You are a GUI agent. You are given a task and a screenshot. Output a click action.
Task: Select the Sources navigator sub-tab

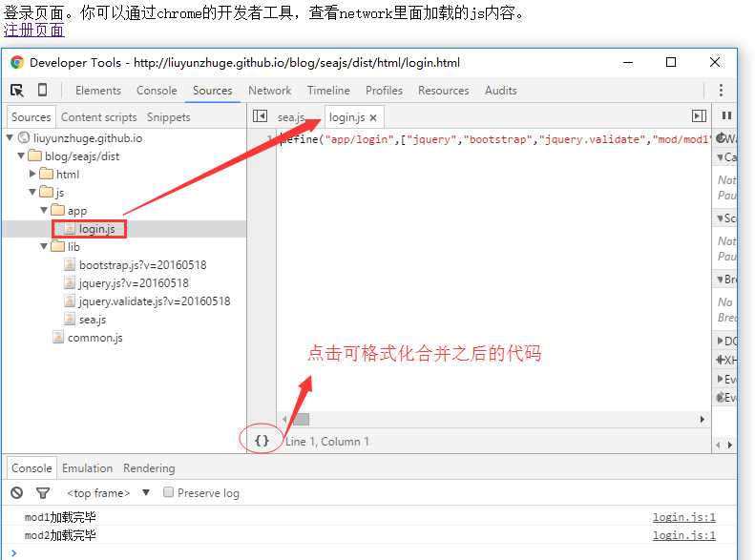click(x=31, y=117)
